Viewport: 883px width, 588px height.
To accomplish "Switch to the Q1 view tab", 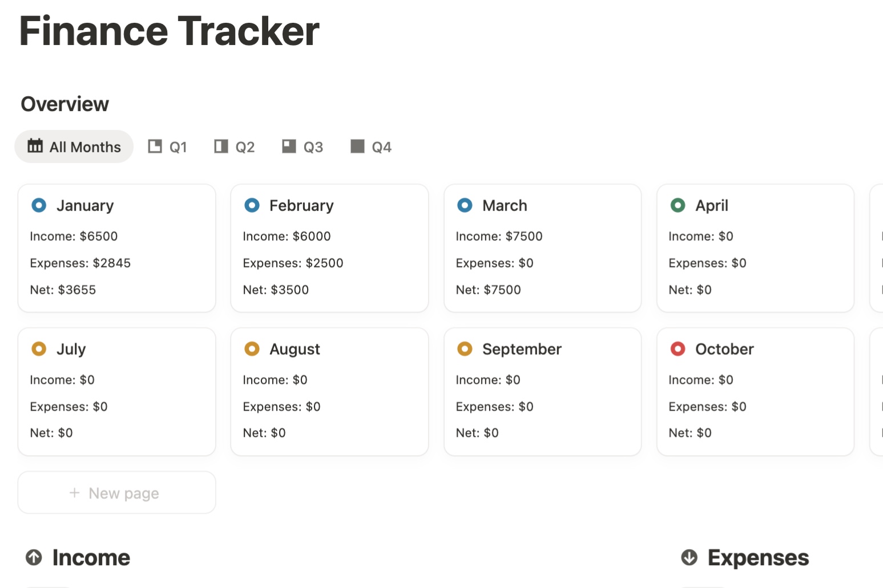I will click(x=168, y=147).
